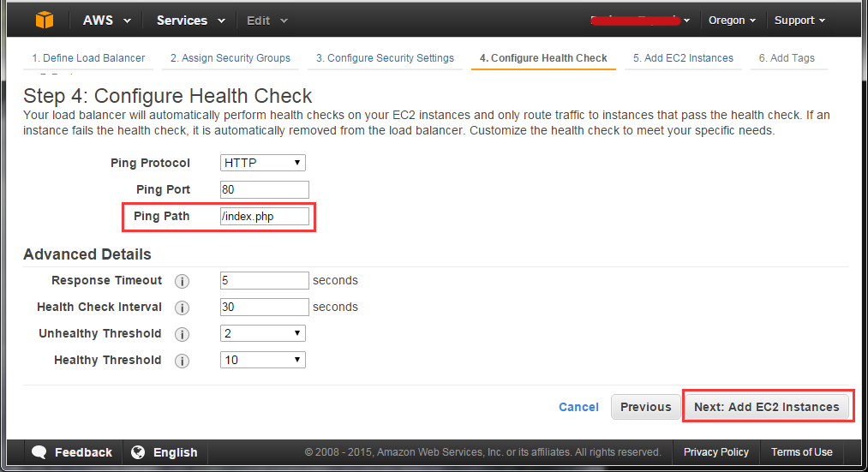The width and height of the screenshot is (868, 472).
Task: Click the Ping Path input field
Action: coord(265,217)
